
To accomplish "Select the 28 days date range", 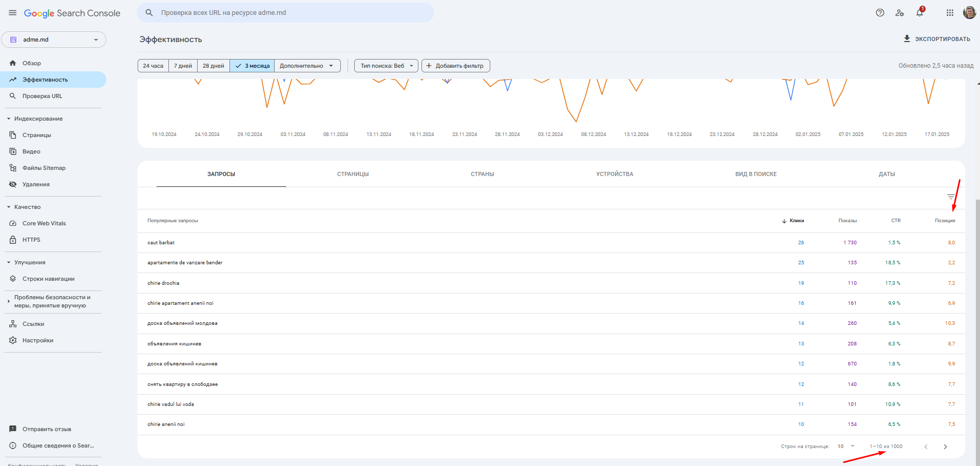I will coord(213,66).
